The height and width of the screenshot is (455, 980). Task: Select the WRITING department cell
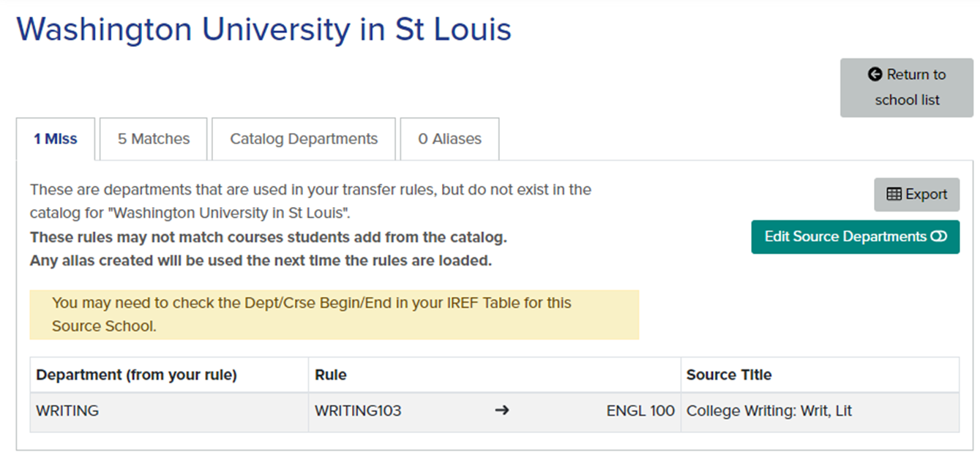pyautogui.click(x=169, y=411)
